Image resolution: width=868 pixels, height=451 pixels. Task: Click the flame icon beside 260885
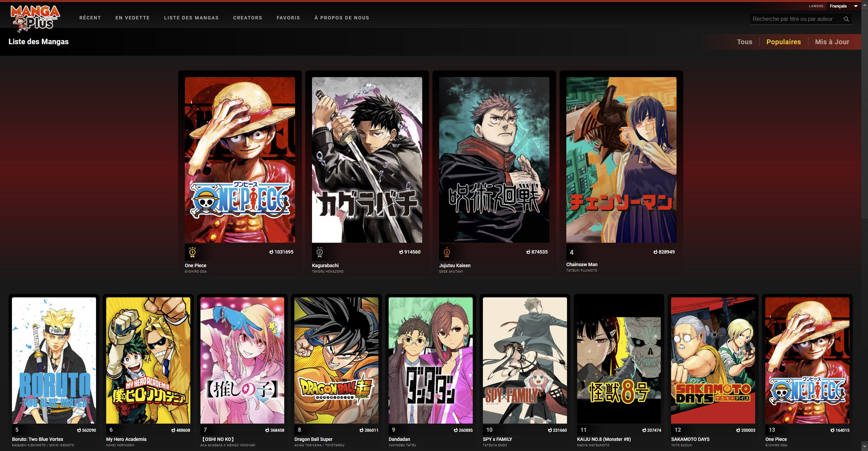[456, 430]
